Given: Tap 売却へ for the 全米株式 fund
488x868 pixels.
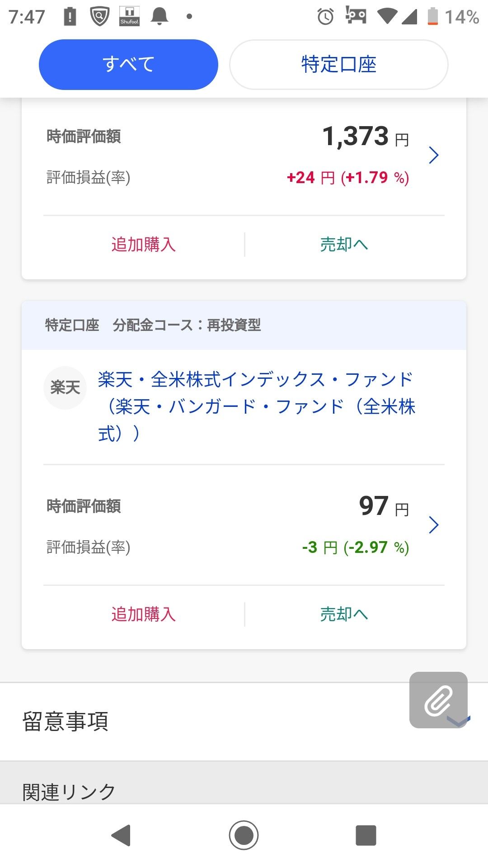Looking at the screenshot, I should (344, 614).
